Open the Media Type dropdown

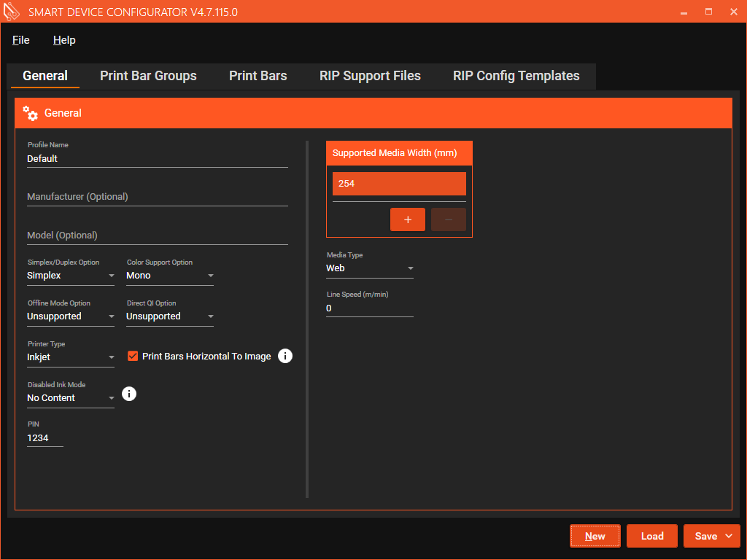tap(369, 268)
